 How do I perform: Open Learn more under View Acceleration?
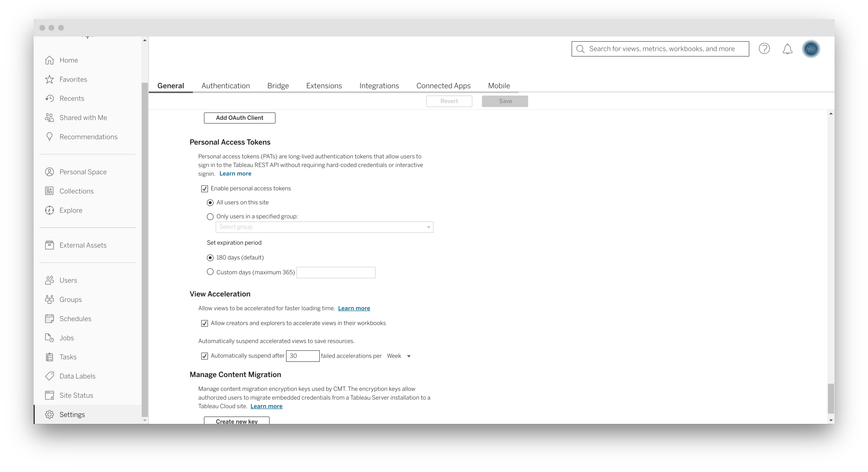354,308
